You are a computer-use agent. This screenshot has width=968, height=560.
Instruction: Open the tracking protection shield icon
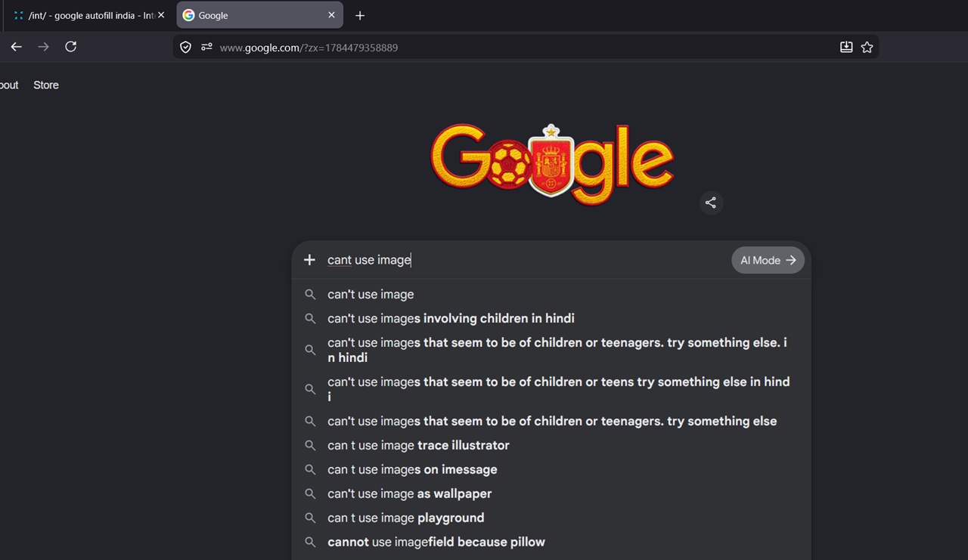click(x=185, y=48)
